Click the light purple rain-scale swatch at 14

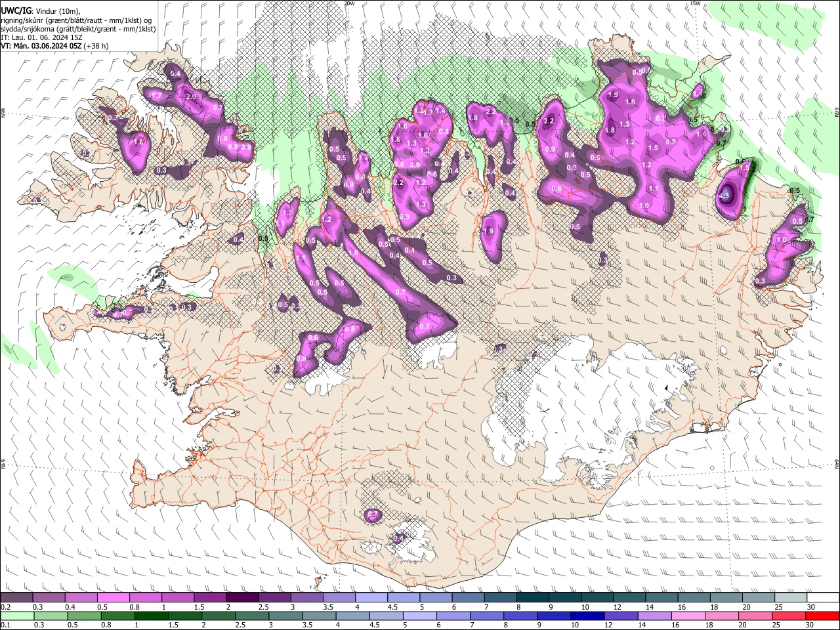[654, 616]
